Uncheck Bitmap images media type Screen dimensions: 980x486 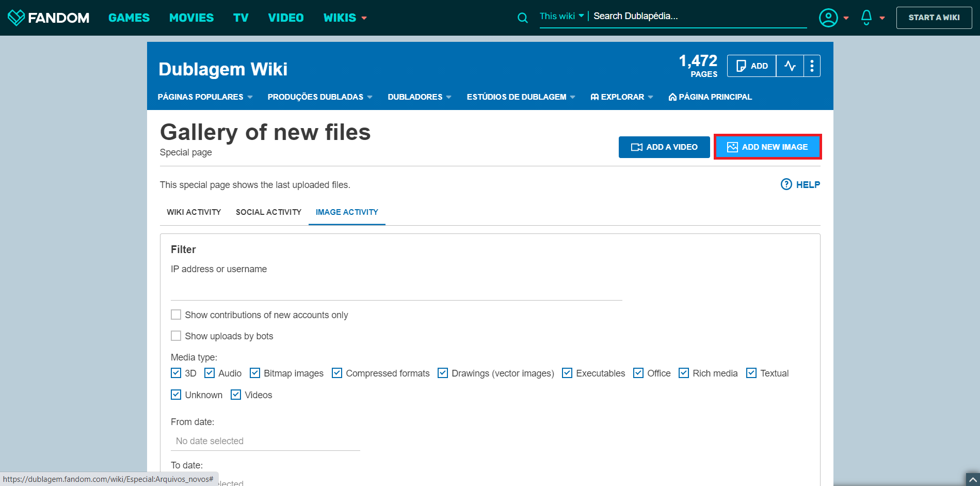[255, 373]
